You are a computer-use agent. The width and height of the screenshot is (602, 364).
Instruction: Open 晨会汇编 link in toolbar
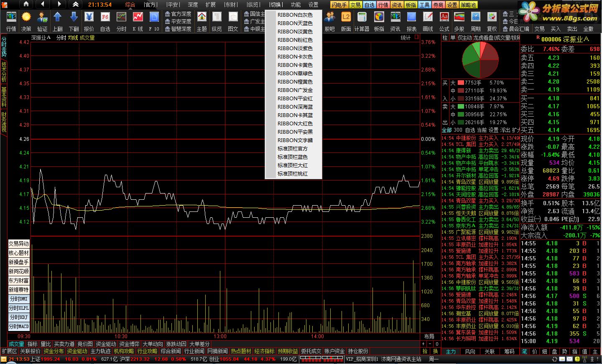(x=516, y=29)
